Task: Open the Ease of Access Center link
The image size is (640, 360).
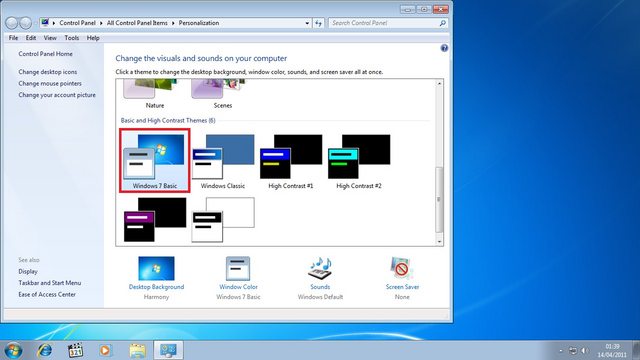Action: pos(47,294)
